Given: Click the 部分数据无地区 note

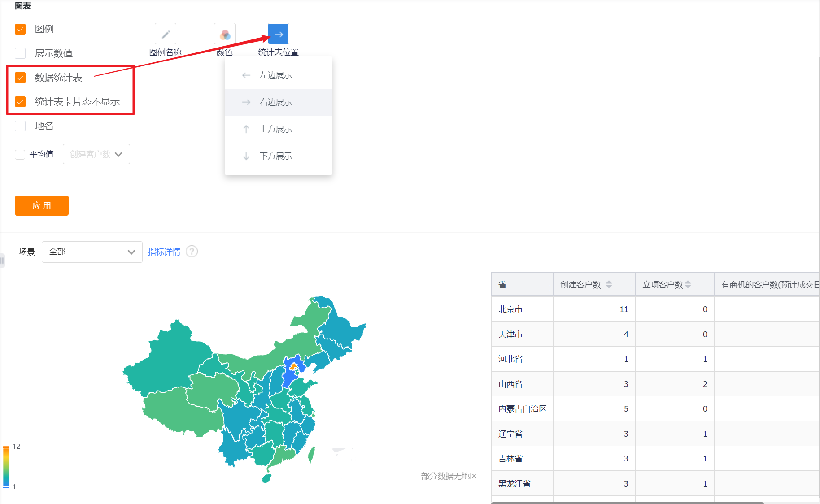Looking at the screenshot, I should (x=449, y=476).
